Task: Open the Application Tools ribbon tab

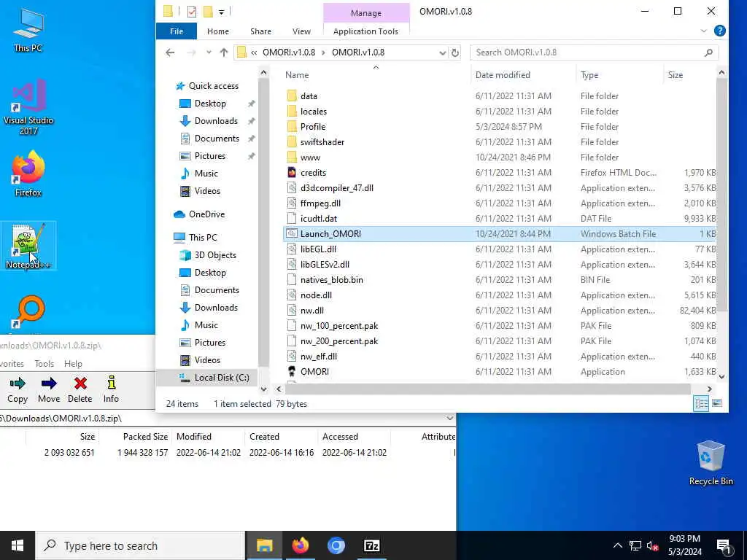Action: (x=365, y=31)
